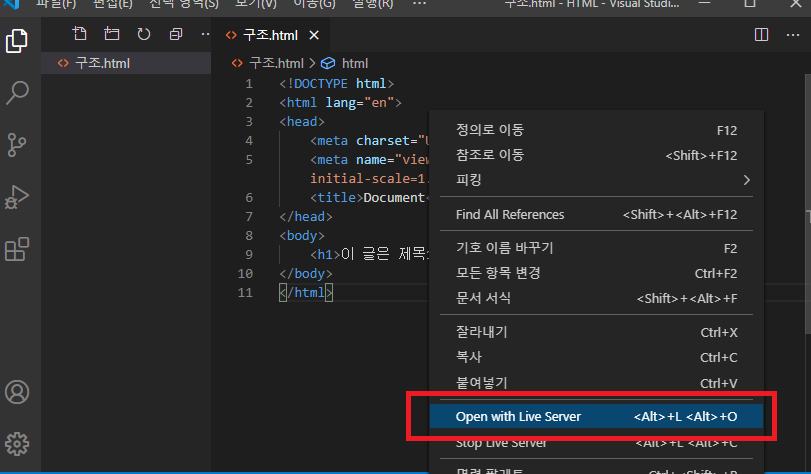Click the <body> tag on line 8
The height and width of the screenshot is (474, 811).
tap(302, 235)
